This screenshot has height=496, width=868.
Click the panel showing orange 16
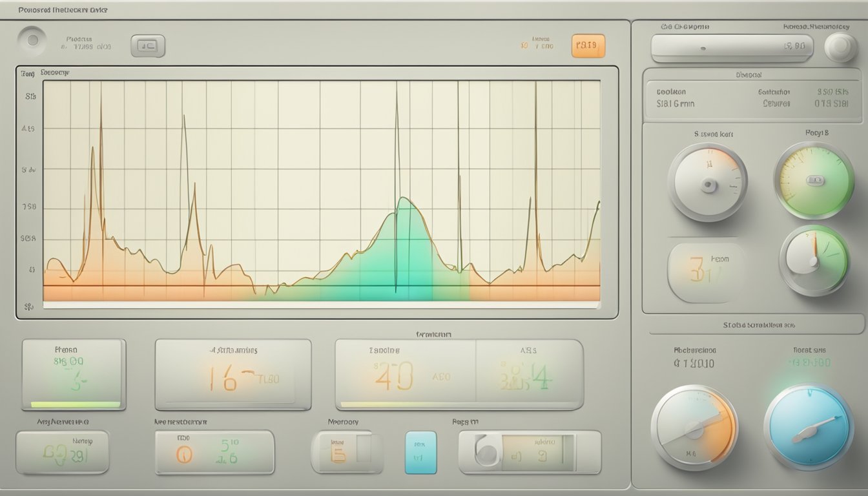233,375
